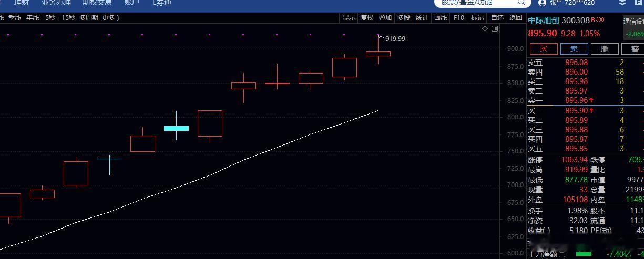This screenshot has width=644, height=259.
Task: Expand the double-chevron collapse icon at top right
Action: point(622,3)
